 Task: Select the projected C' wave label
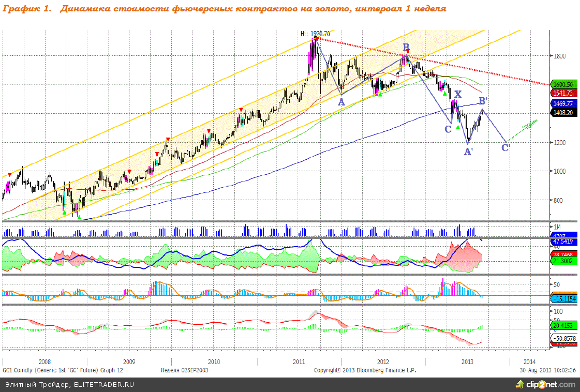[506, 147]
